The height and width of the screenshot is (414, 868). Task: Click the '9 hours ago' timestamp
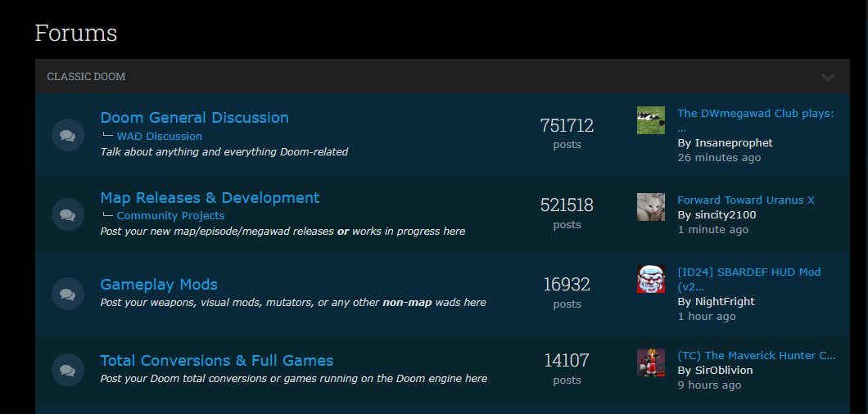tap(709, 385)
